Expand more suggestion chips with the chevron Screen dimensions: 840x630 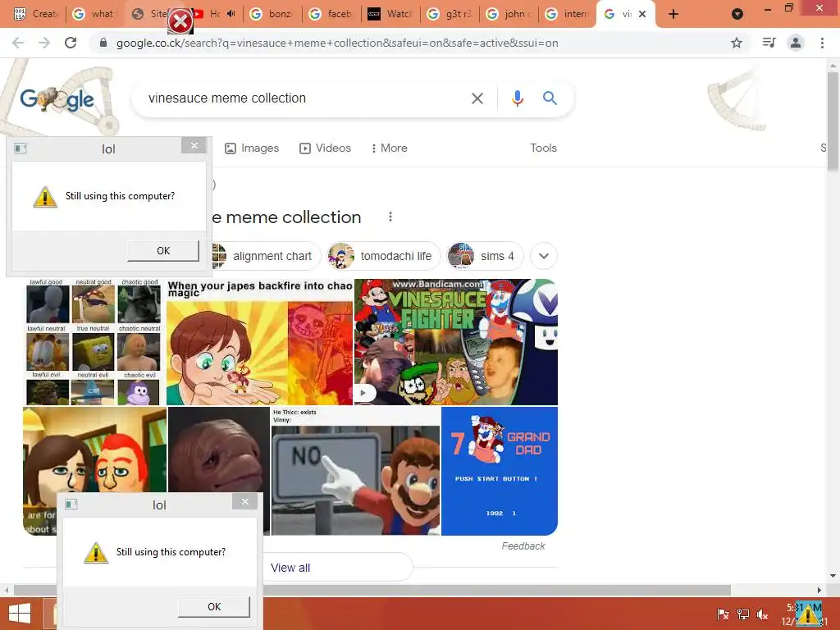(x=544, y=256)
